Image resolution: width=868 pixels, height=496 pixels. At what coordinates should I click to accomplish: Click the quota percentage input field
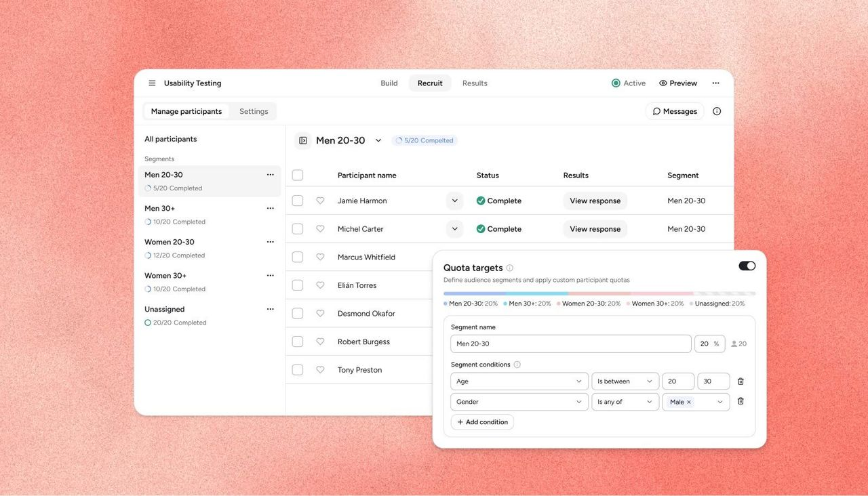pyautogui.click(x=711, y=344)
